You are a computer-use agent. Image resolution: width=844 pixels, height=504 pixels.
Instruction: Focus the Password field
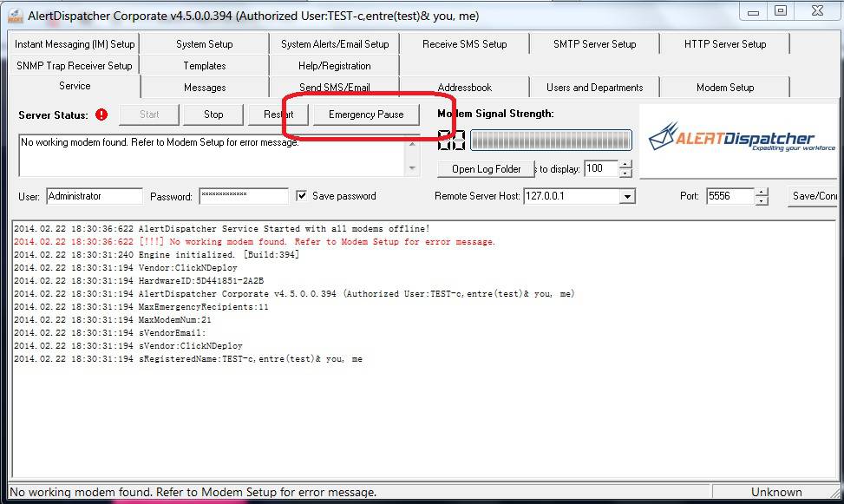(243, 196)
